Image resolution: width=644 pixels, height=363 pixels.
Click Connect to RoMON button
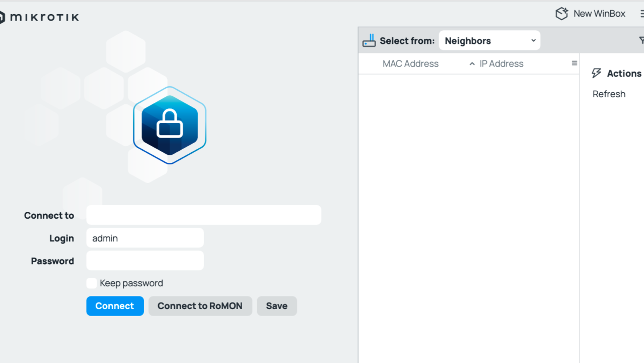(200, 306)
